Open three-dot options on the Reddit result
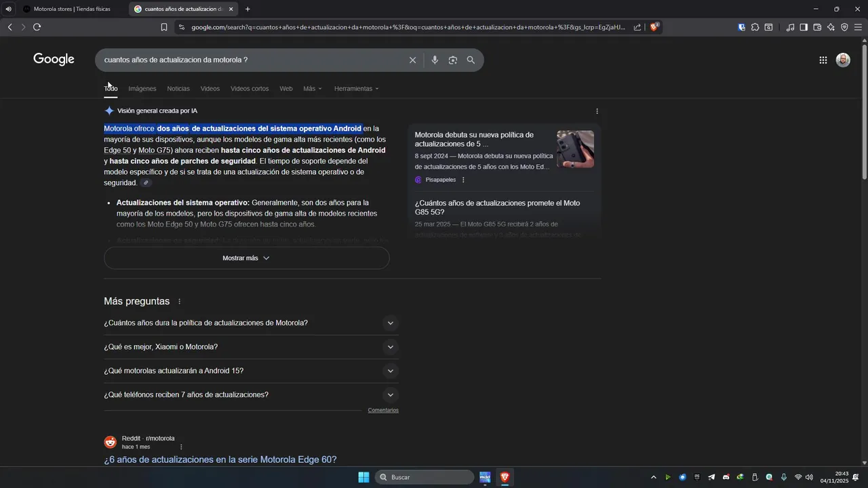This screenshot has height=488, width=868. [181, 447]
